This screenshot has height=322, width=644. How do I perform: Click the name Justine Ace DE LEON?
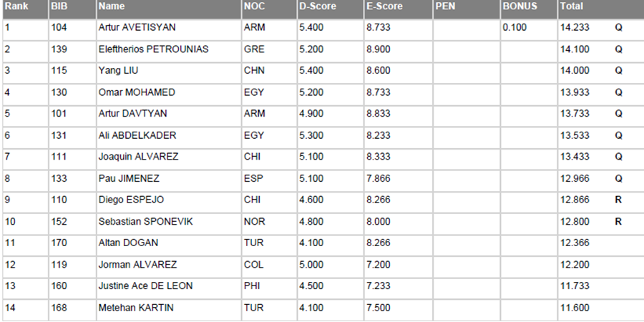click(144, 286)
